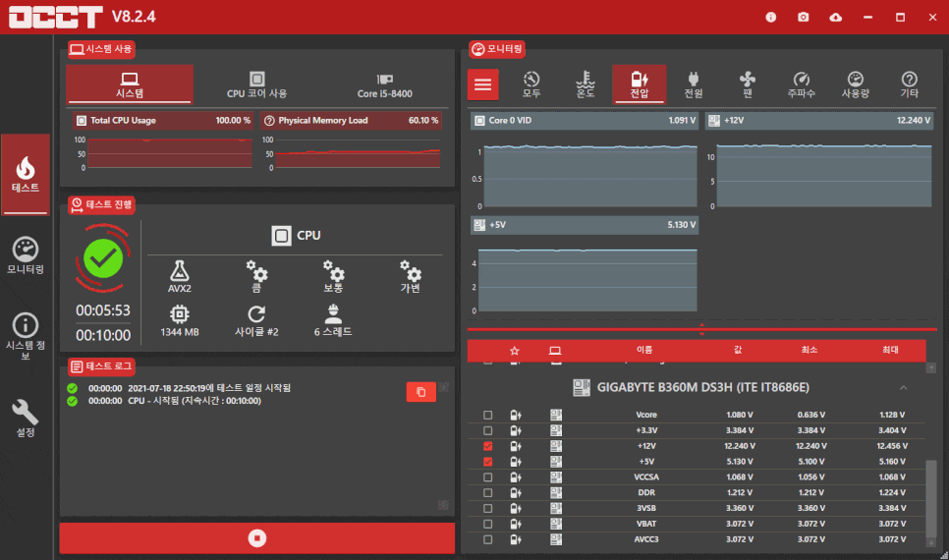Screen dimensions: 949x560
Task: Toggle the VBAT row checkbox
Action: click(x=488, y=524)
